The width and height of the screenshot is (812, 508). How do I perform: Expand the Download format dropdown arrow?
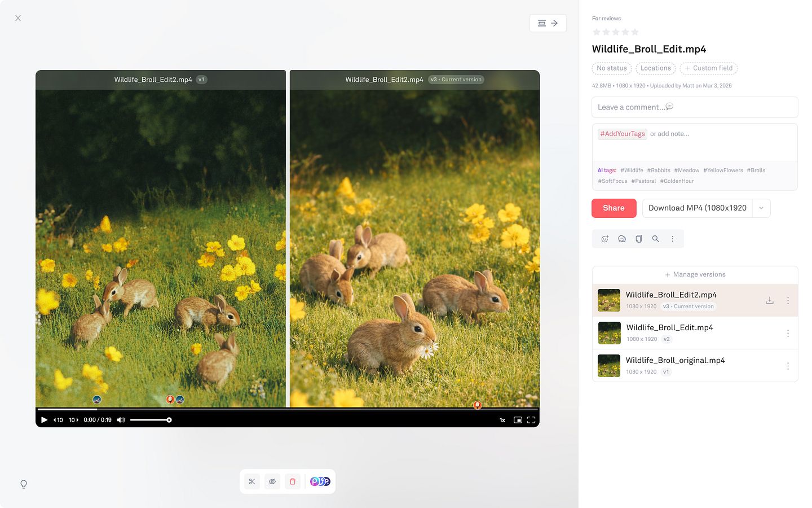click(x=761, y=208)
